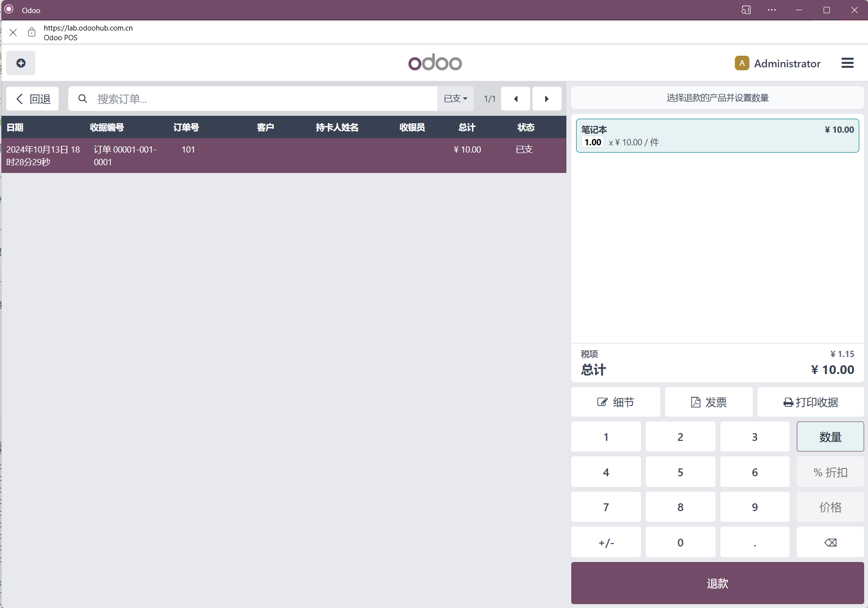Open the Administrator user menu

777,63
